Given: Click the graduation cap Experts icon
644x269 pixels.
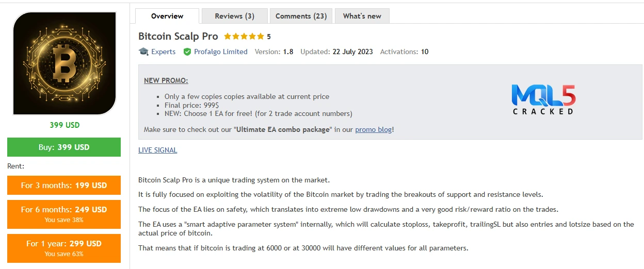Looking at the screenshot, I should click(143, 52).
